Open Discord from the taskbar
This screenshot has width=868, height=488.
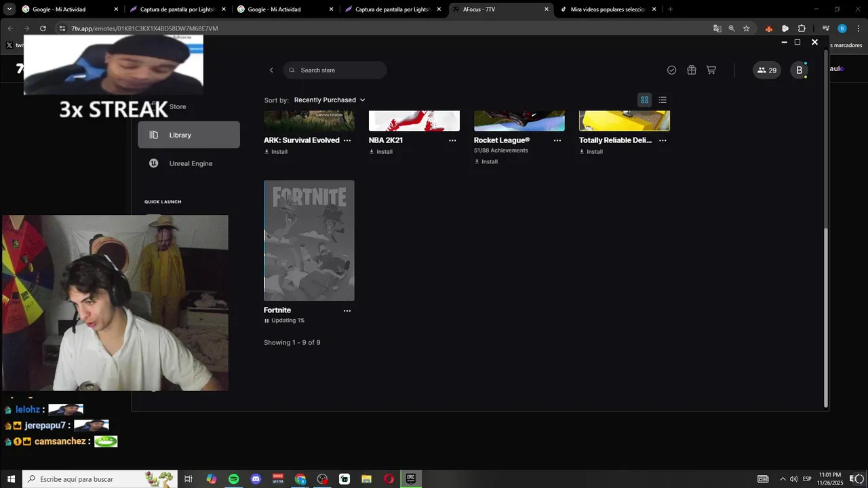point(256,479)
